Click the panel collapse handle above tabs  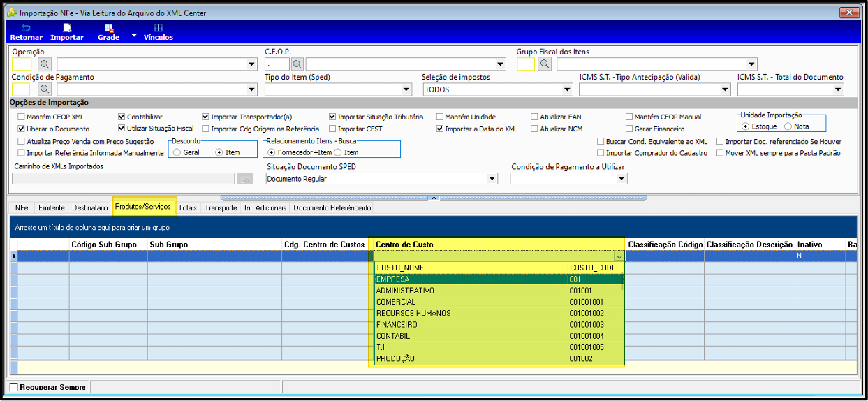click(x=434, y=198)
